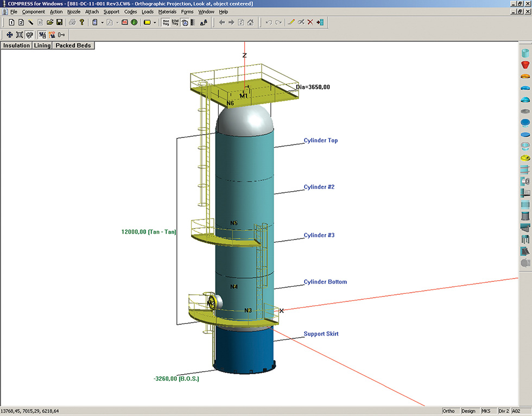Image resolution: width=532 pixels, height=416 pixels.
Task: Add a red cone transition component
Action: 525,65
